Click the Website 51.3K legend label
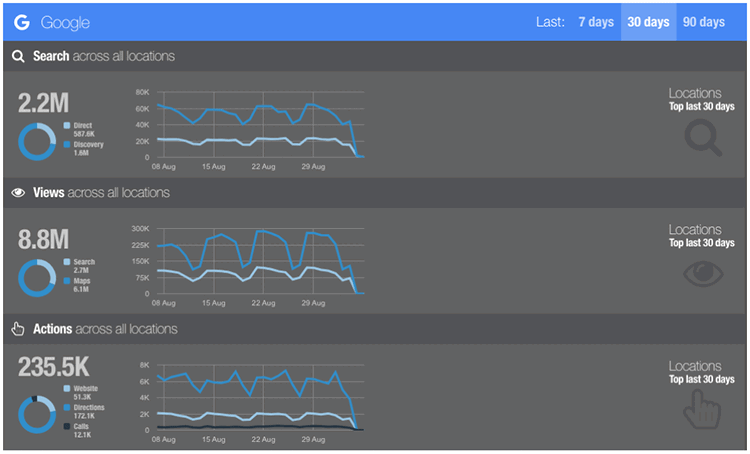The image size is (750, 454). coord(85,393)
